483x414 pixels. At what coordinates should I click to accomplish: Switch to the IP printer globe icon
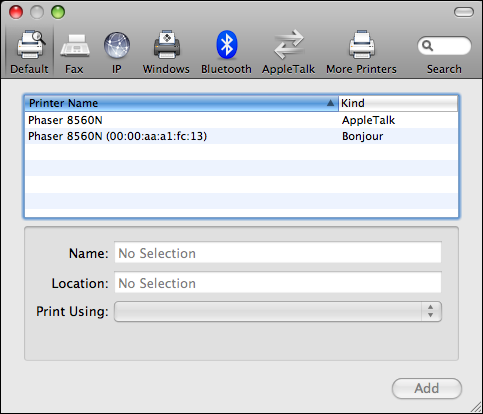[x=117, y=45]
